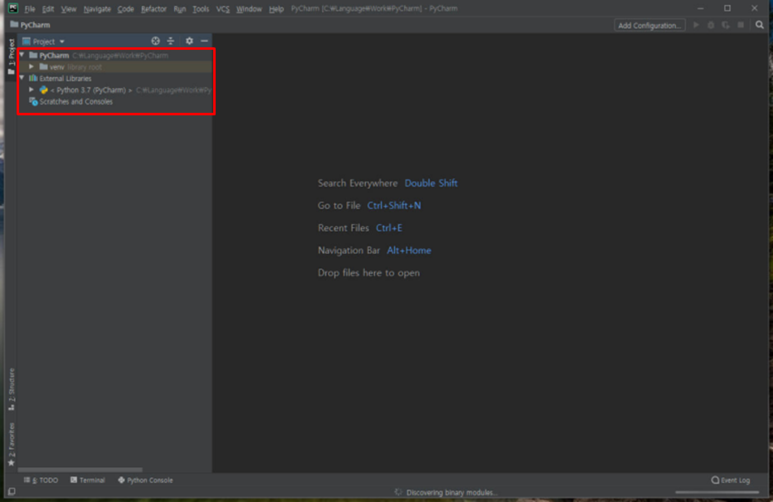The image size is (773, 502).
Task: Click the Stop square icon
Action: coord(740,25)
